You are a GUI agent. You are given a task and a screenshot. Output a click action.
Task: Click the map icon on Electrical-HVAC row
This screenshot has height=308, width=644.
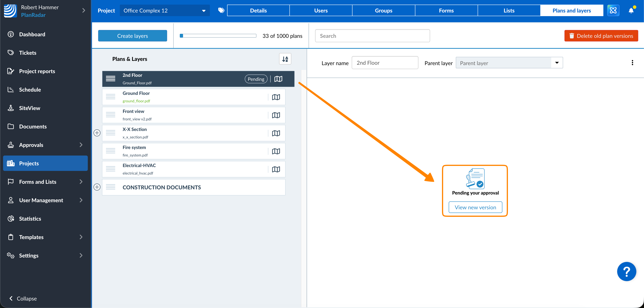pos(276,170)
